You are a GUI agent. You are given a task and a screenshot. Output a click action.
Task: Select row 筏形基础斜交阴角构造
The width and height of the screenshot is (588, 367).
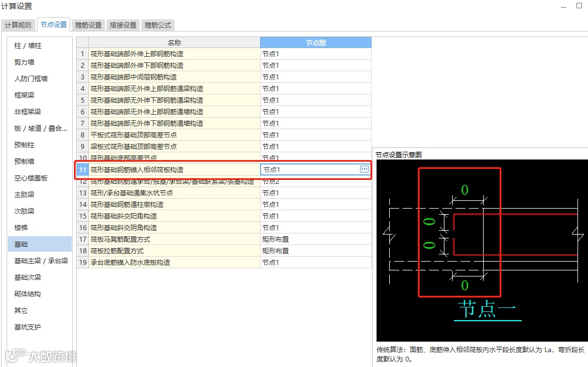(174, 228)
